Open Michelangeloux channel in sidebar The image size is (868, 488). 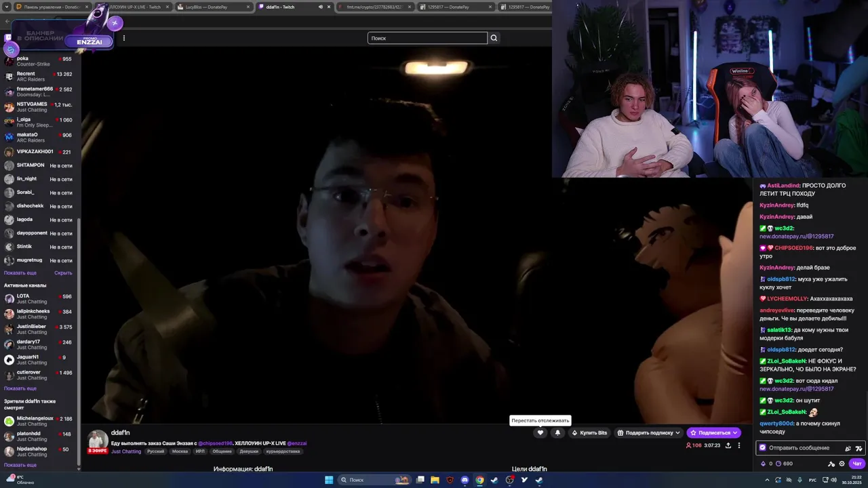click(38, 421)
